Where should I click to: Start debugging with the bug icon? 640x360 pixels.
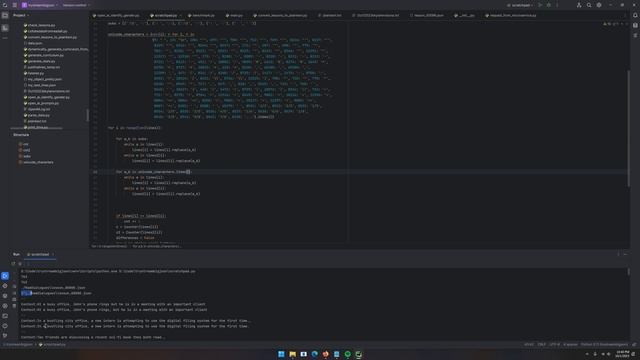(x=549, y=5)
